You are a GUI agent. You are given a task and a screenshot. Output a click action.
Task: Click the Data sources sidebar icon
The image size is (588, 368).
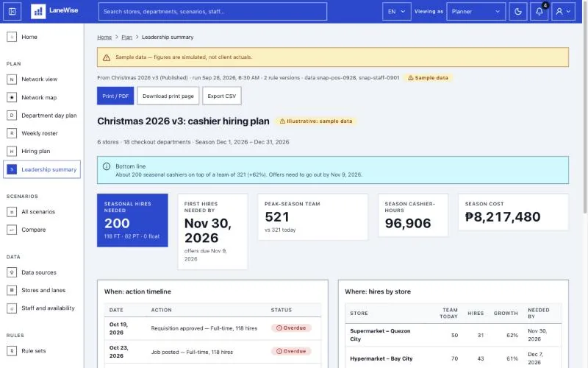click(x=12, y=272)
